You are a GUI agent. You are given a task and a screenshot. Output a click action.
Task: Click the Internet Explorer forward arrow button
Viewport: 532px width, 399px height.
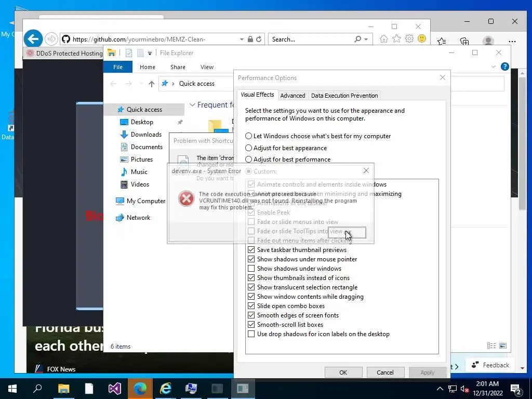51,39
